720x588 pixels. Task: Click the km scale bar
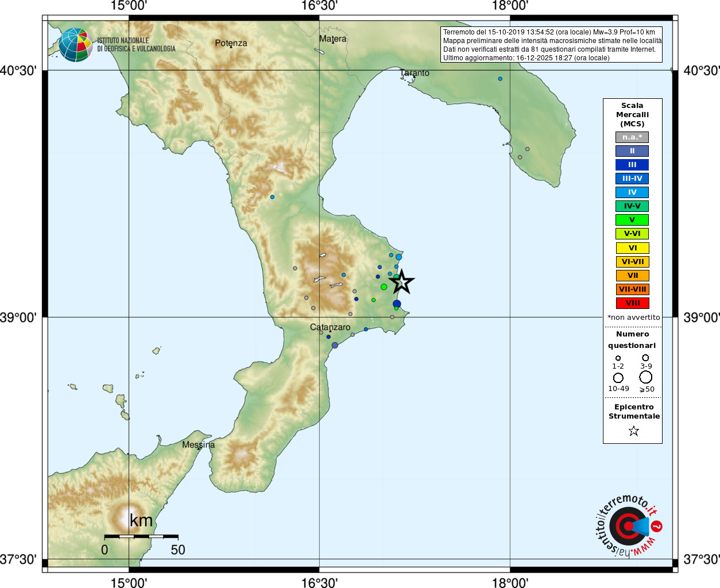[x=141, y=536]
